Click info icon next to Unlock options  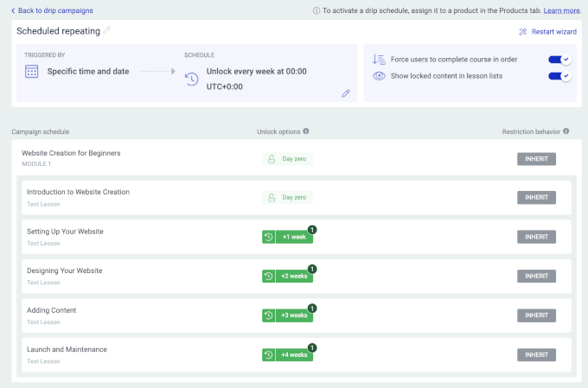306,131
